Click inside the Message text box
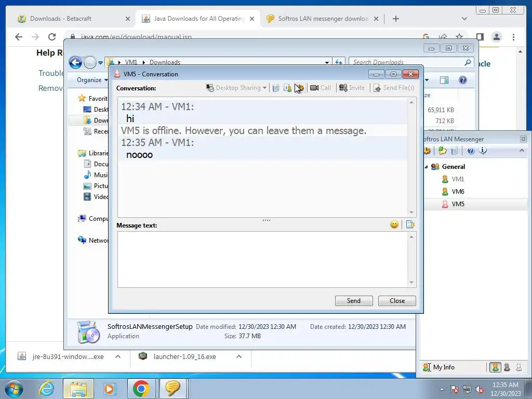The height and width of the screenshot is (399, 532). (263, 259)
